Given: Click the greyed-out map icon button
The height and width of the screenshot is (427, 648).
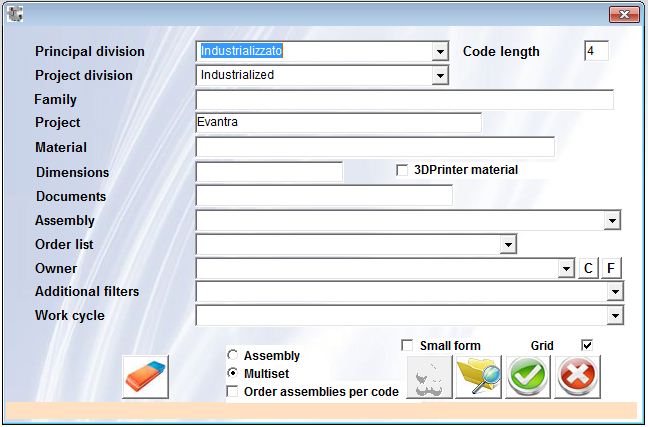Looking at the screenshot, I should coord(429,377).
